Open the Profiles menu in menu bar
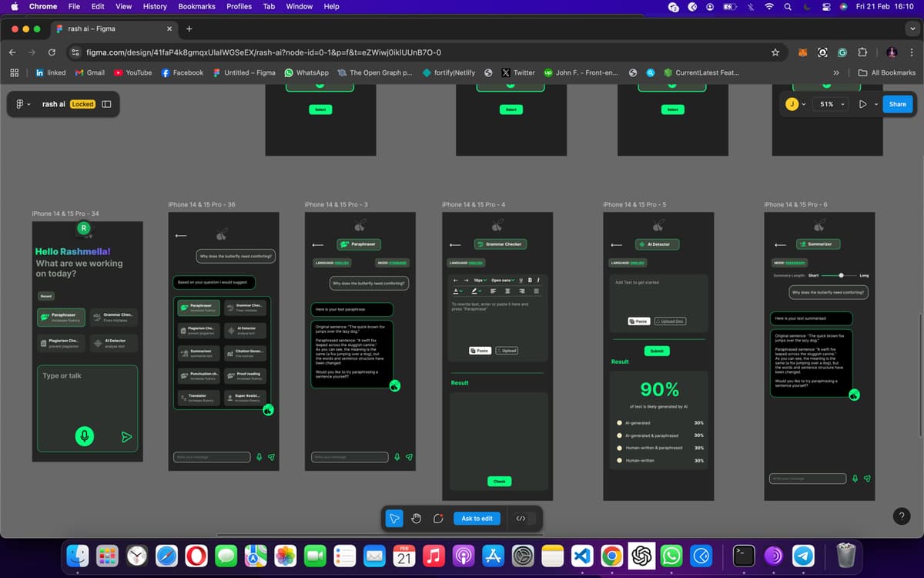 (239, 6)
